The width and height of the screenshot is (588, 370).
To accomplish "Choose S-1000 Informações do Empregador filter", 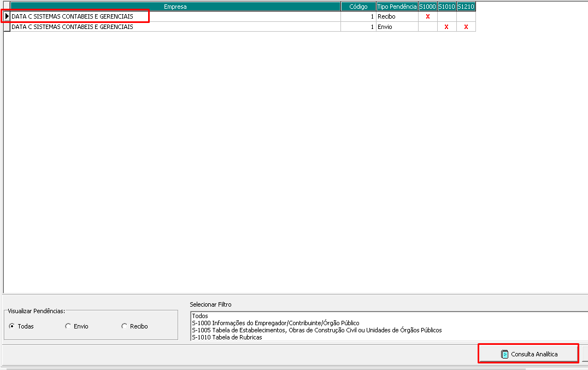I will click(275, 323).
